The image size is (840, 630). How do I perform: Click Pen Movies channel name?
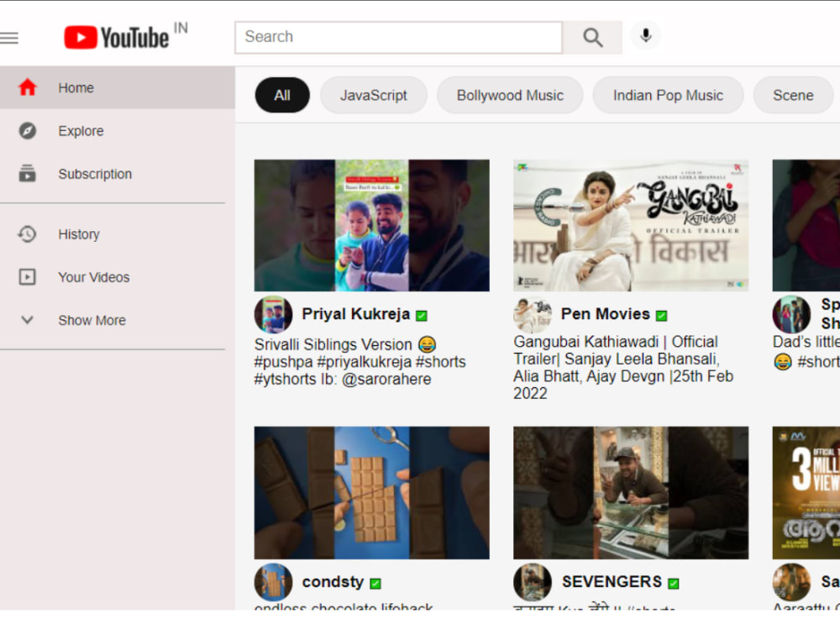606,314
